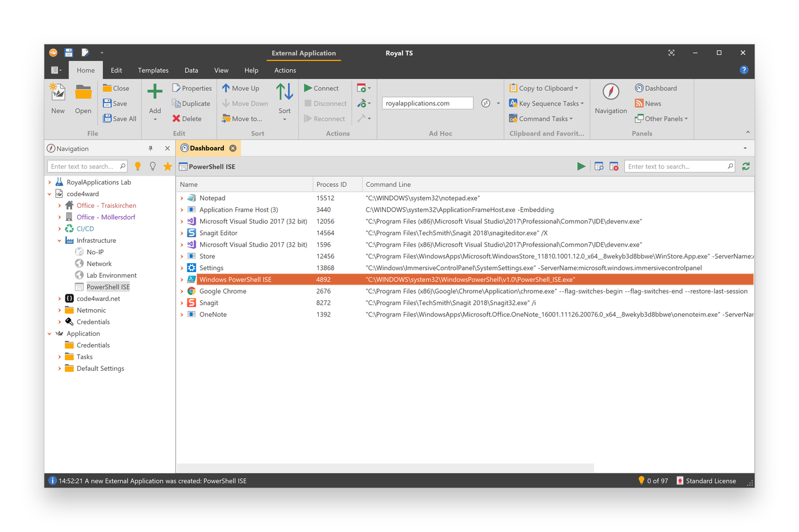Screen dimensions: 799x532
Task: Refresh the dashboard process list
Action: coord(746,166)
